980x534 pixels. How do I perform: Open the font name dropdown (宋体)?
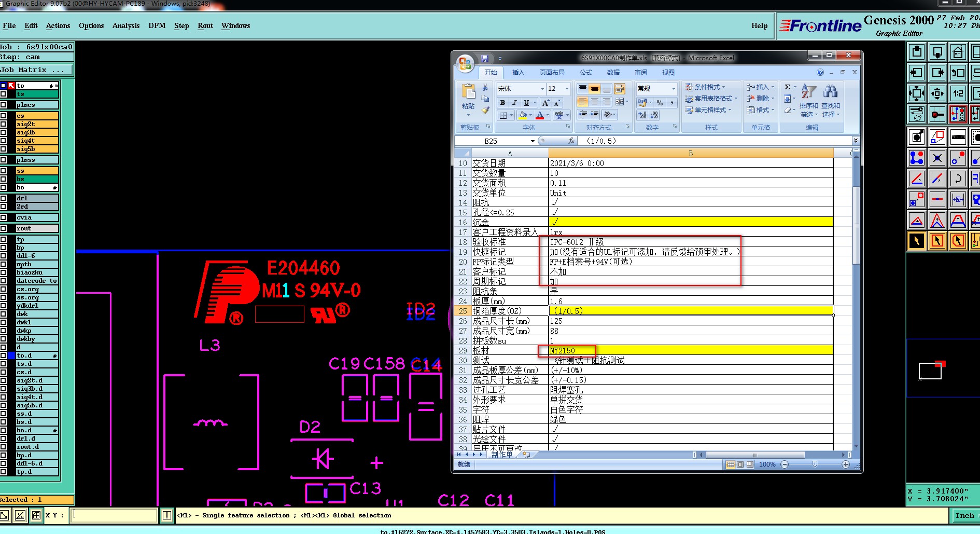(x=542, y=89)
